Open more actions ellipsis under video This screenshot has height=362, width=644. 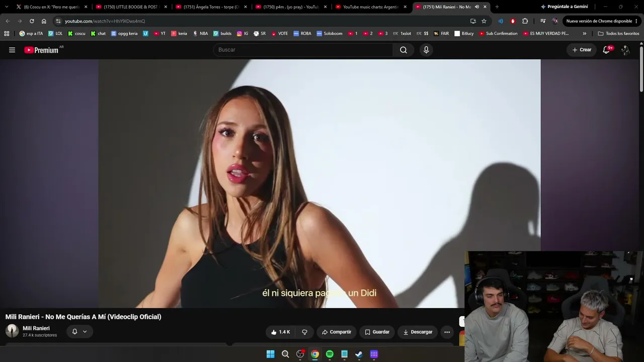pyautogui.click(x=447, y=332)
